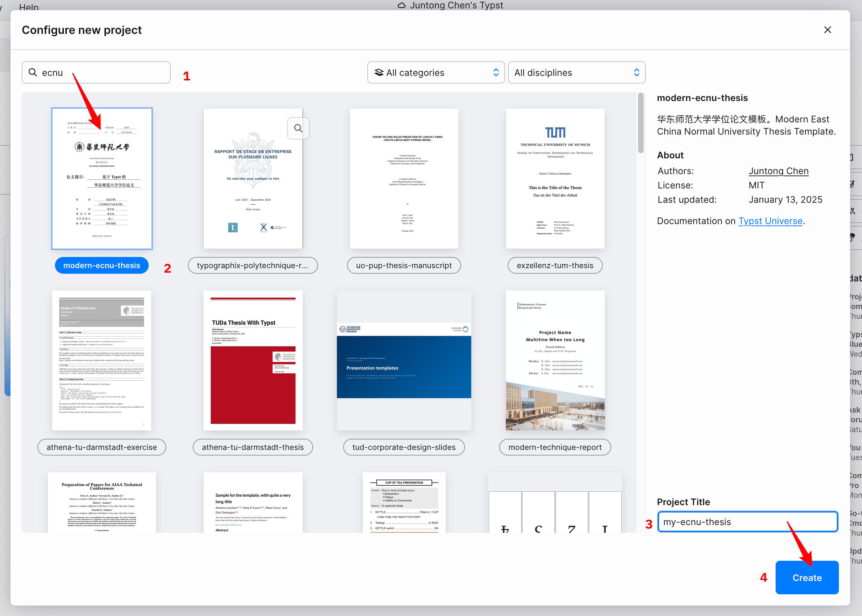This screenshot has width=862, height=616.
Task: Click the magnifier preview icon on the typographix thumbnail
Action: tap(298, 128)
